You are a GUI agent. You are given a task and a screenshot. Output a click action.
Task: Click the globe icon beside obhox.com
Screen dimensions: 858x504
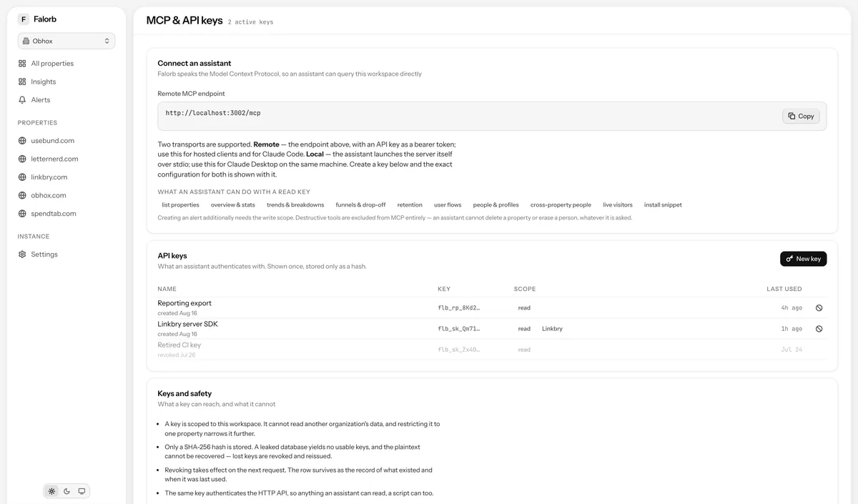tap(22, 195)
